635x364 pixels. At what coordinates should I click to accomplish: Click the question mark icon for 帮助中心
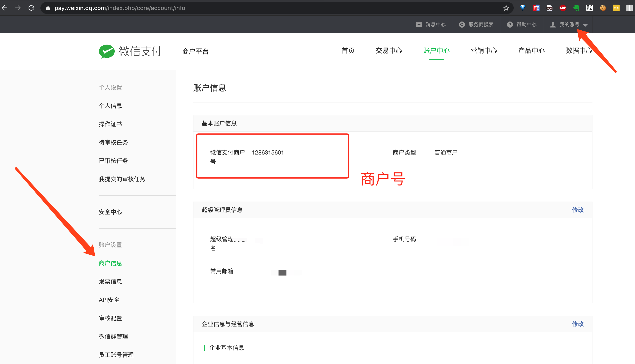coord(510,25)
